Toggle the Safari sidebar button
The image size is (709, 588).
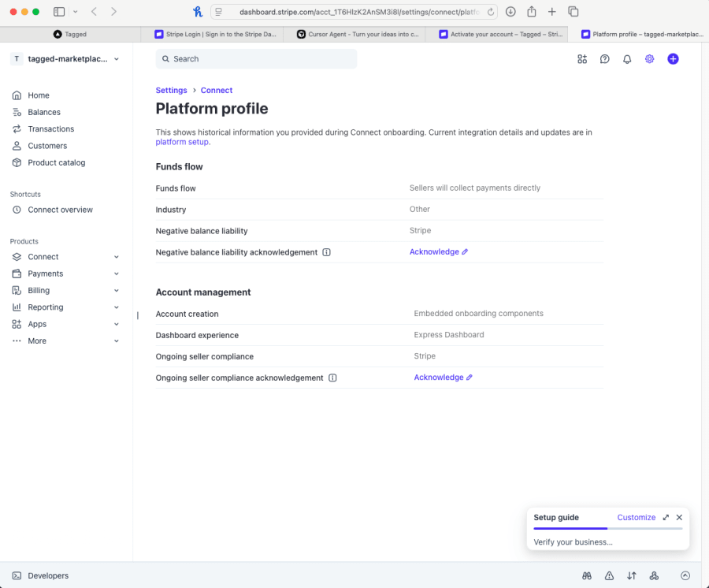point(59,12)
